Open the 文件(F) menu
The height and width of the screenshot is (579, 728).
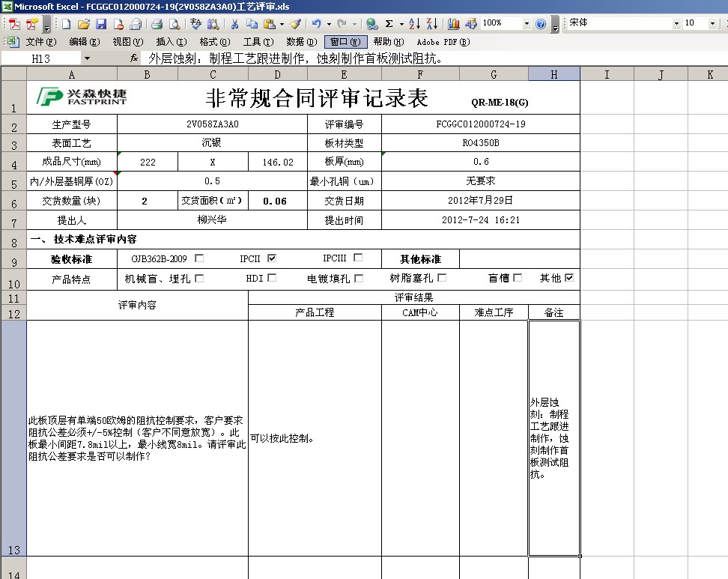click(41, 42)
